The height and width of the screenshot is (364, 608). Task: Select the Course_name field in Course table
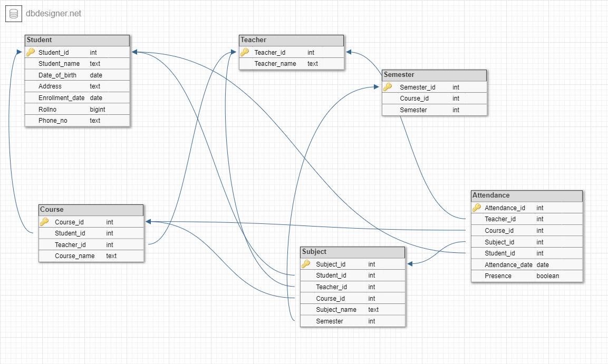coord(91,255)
